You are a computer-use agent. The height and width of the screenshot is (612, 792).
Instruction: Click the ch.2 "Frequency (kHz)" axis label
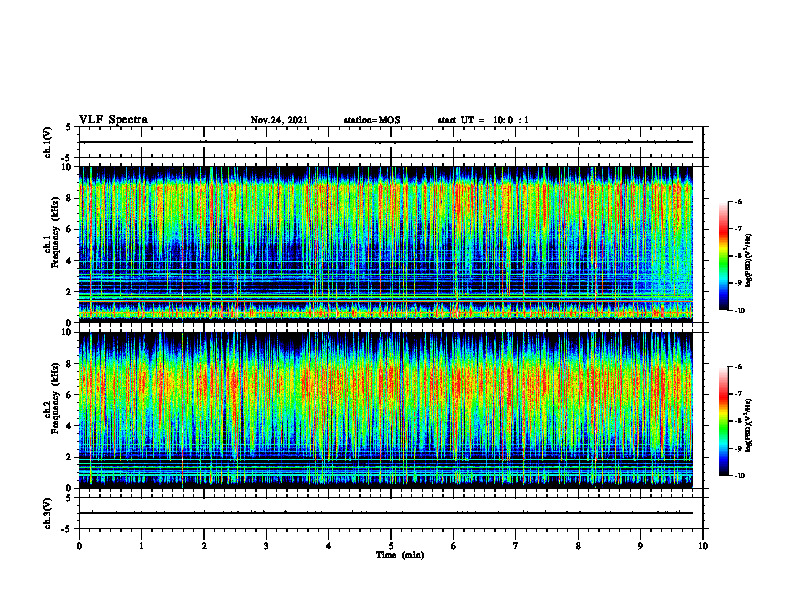54,398
